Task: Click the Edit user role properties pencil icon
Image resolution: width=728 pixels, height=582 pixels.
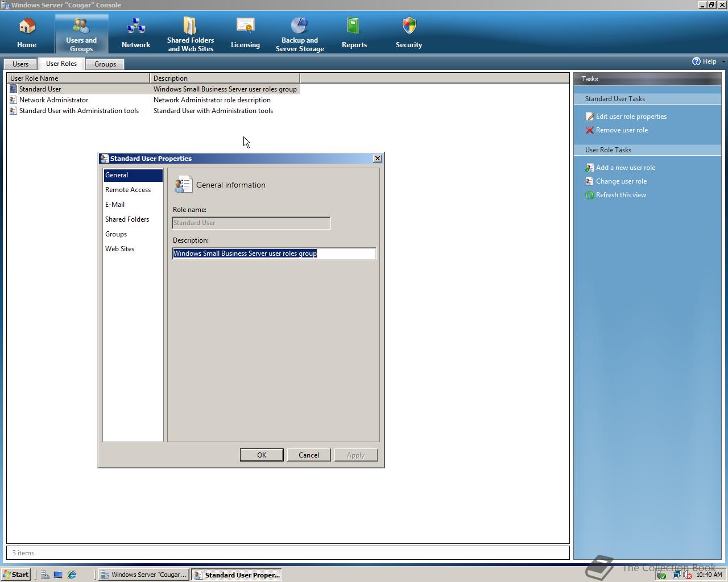Action: [590, 117]
